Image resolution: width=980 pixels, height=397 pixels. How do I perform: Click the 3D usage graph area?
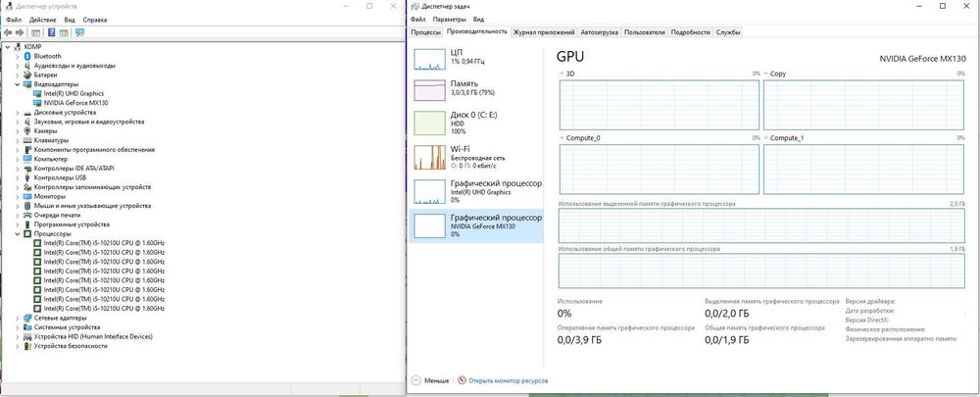pos(659,105)
